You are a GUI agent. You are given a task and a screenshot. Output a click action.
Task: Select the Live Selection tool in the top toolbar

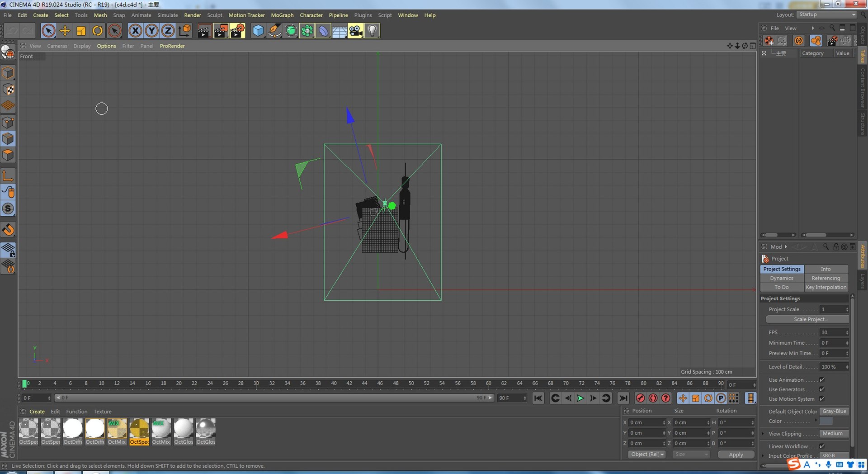click(x=48, y=31)
